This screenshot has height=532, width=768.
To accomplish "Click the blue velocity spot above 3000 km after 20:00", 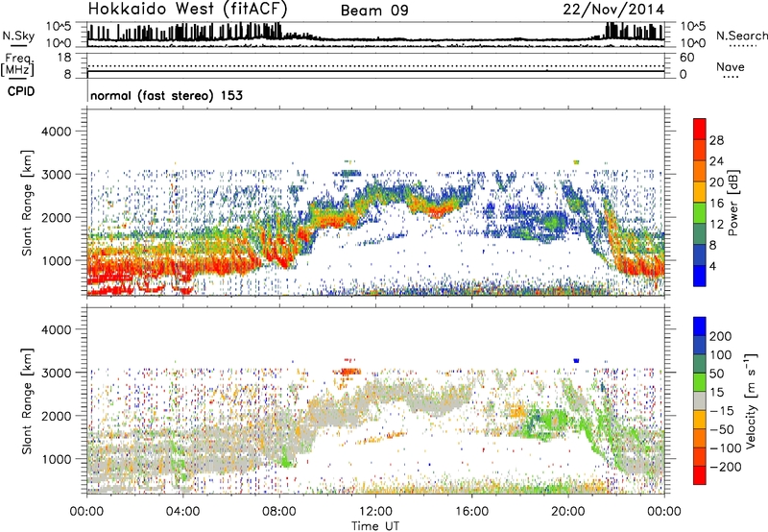I will pyautogui.click(x=577, y=360).
